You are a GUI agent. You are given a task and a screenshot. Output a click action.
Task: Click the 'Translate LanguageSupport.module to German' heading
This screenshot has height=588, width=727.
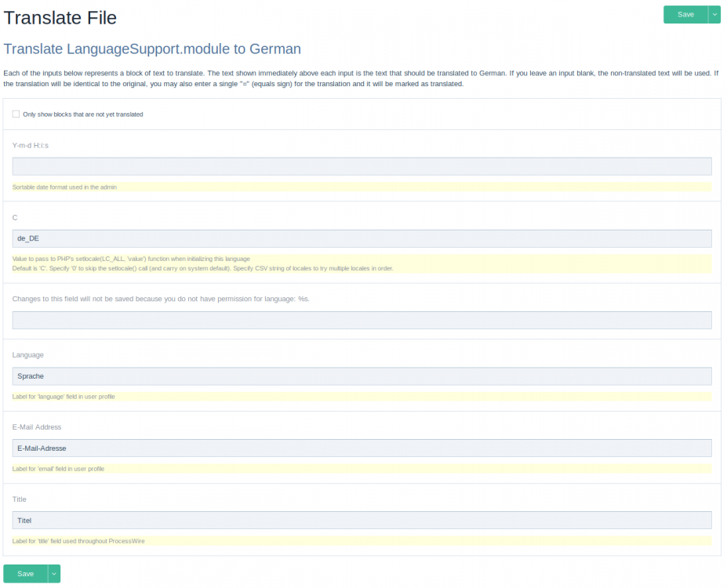tap(152, 49)
